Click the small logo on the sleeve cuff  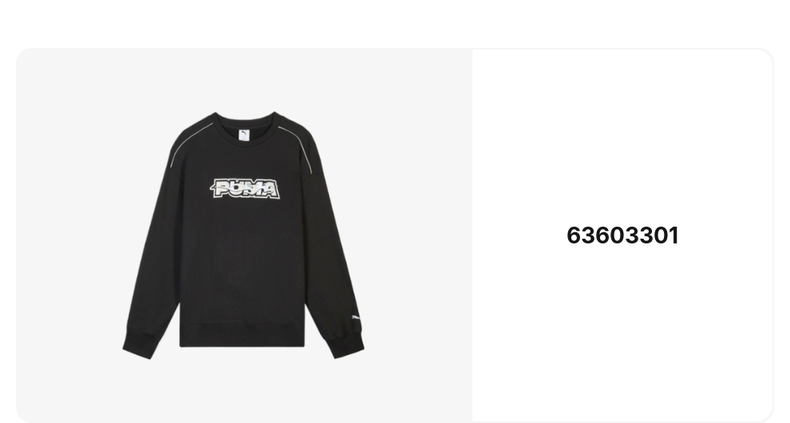coord(355,318)
